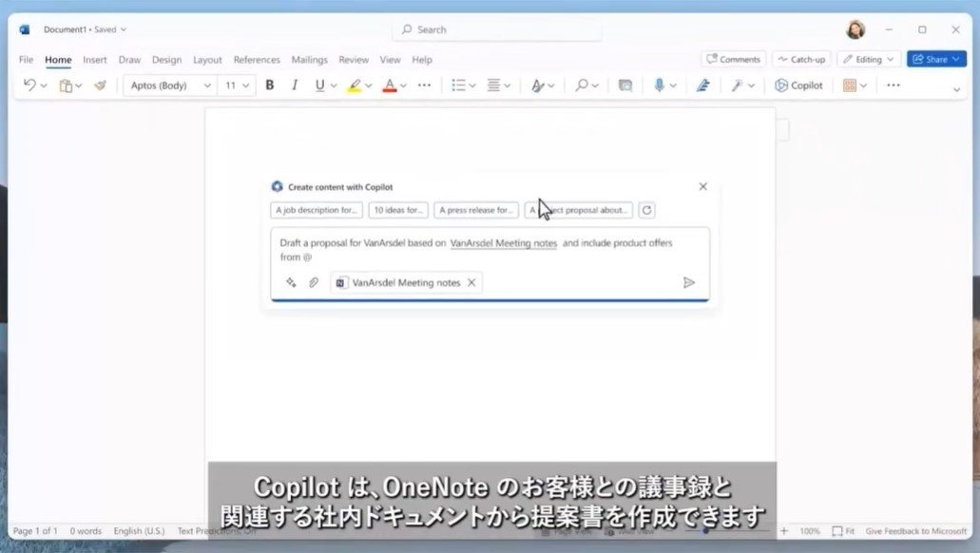Switch to the Draw tab
Viewport: 980px width, 553px height.
pos(129,59)
